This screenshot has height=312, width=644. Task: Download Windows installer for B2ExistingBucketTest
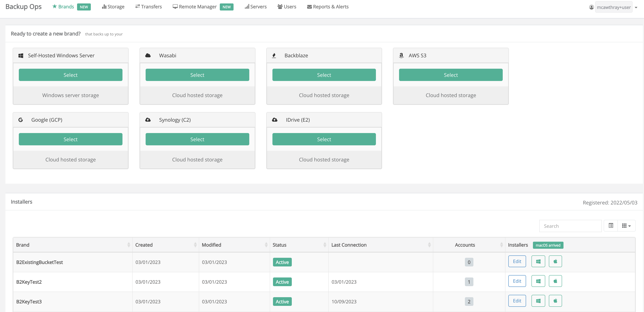pos(538,261)
